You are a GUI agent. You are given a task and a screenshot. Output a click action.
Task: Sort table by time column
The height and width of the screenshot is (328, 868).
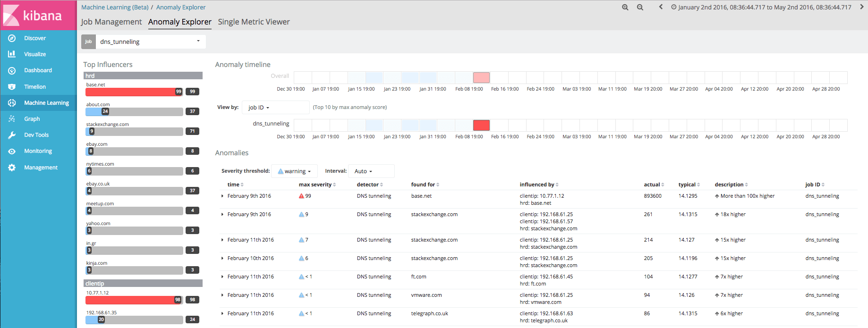pos(235,185)
